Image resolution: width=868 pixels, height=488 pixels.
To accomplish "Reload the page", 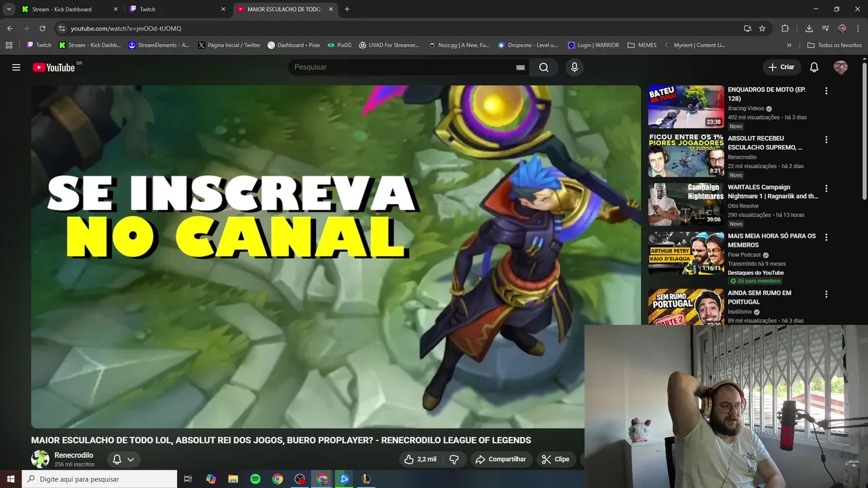I will tap(42, 28).
